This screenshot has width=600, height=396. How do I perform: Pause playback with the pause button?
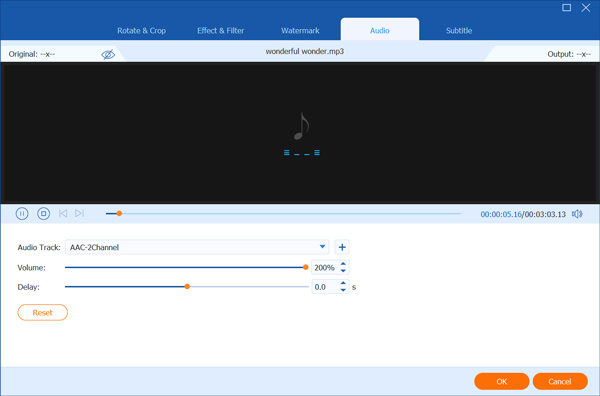pyautogui.click(x=22, y=213)
